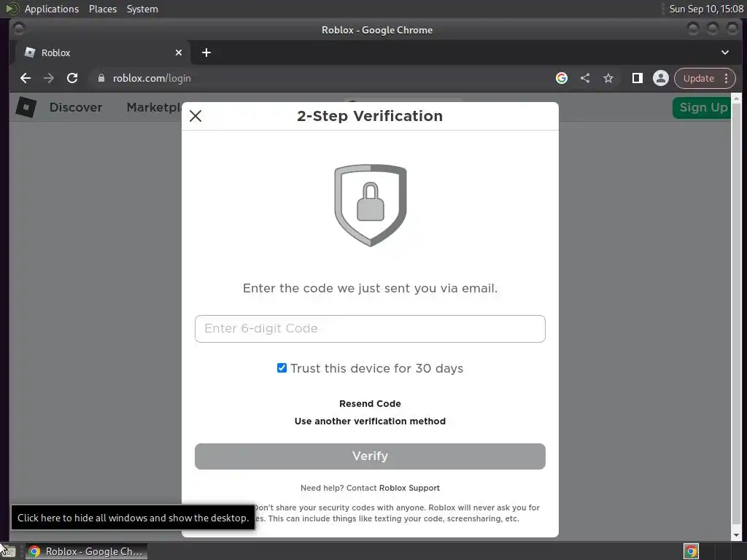Click the Chrome icon in the bottom-right tray
747x560 pixels.
pyautogui.click(x=691, y=551)
